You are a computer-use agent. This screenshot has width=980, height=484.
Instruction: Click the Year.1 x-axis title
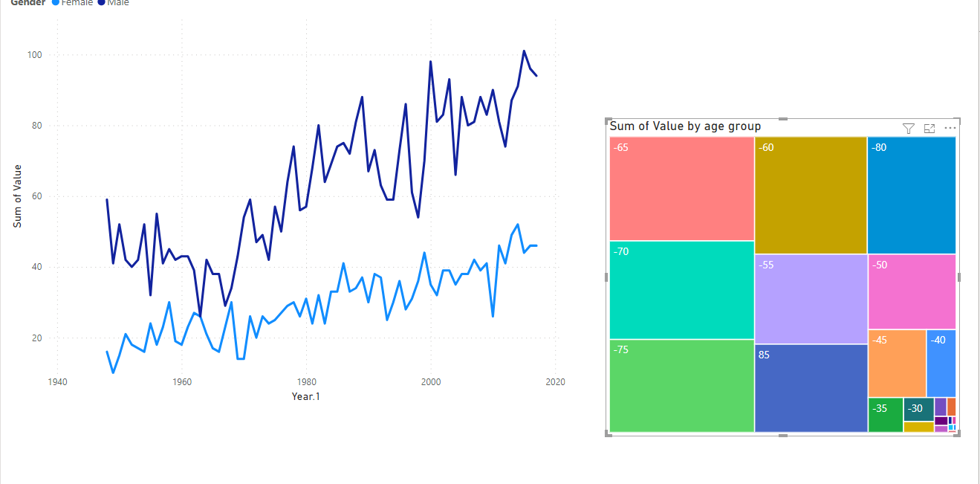pos(305,396)
